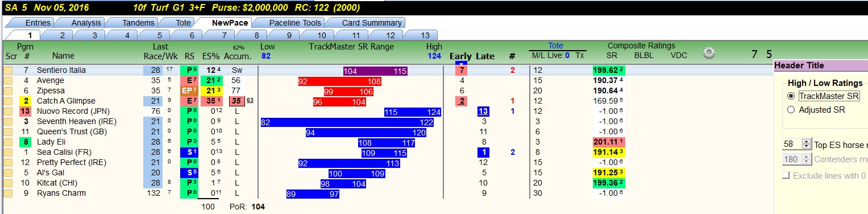868x214 pixels.
Task: Click the Name column header
Action: click(x=63, y=56)
